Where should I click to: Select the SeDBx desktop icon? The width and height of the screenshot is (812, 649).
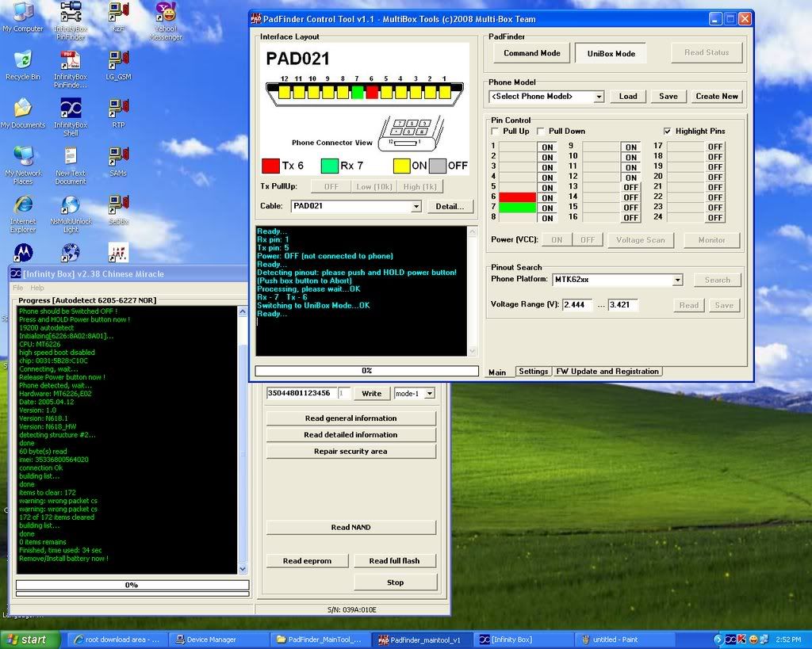click(x=118, y=210)
